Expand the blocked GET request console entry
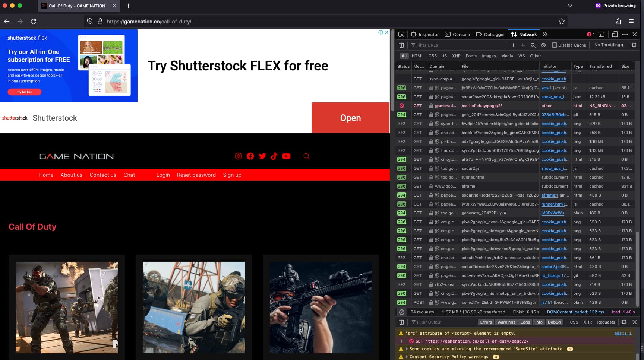644x360 pixels. click(401, 341)
